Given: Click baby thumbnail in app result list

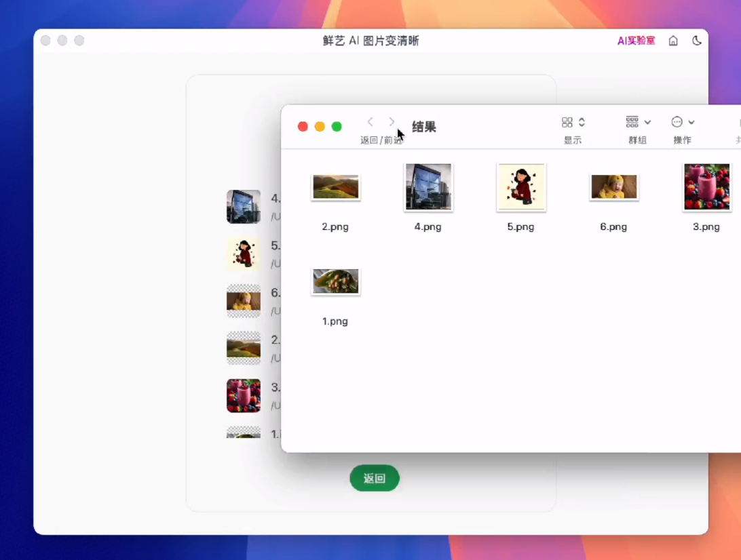Looking at the screenshot, I should point(244,301).
